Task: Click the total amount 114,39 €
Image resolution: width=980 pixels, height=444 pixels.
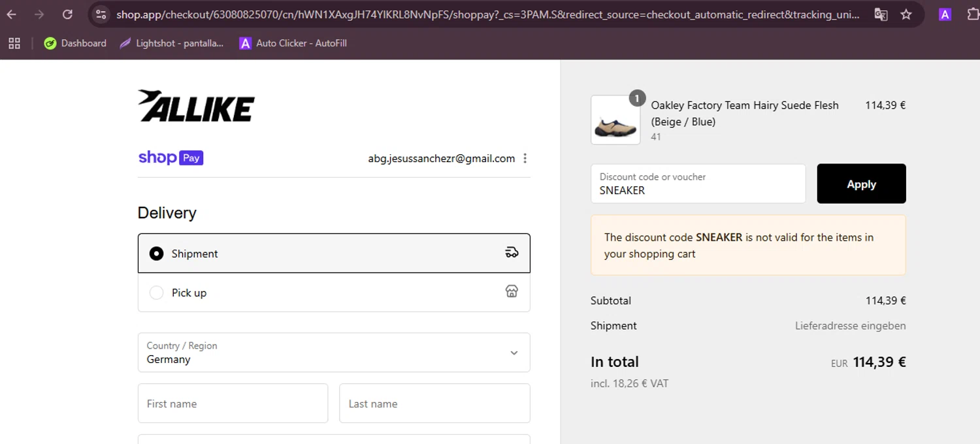Action: 879,362
